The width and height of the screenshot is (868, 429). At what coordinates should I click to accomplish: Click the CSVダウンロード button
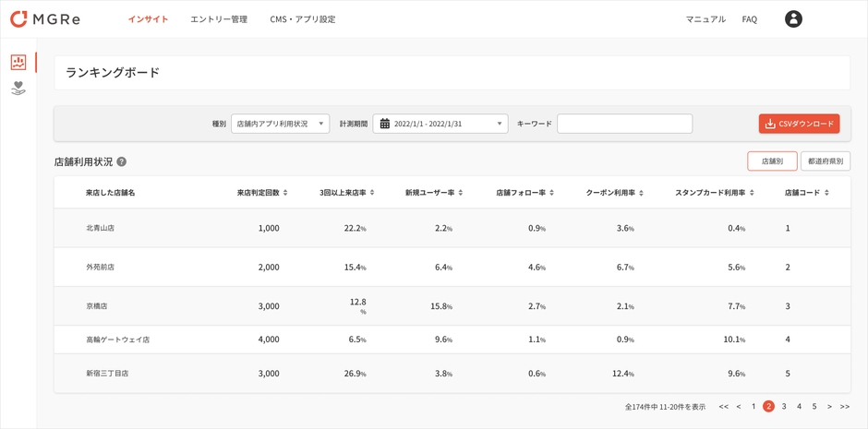pos(799,124)
